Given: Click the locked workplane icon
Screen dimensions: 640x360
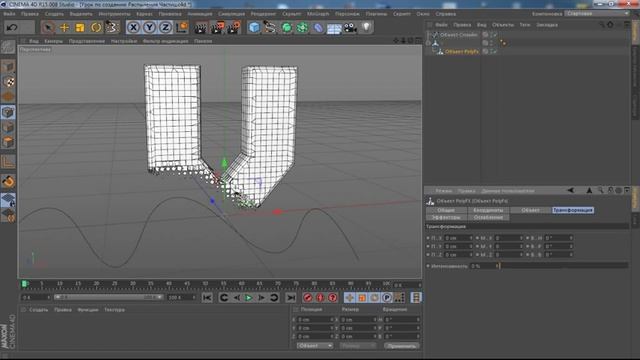Looking at the screenshot, I should click(x=8, y=200).
